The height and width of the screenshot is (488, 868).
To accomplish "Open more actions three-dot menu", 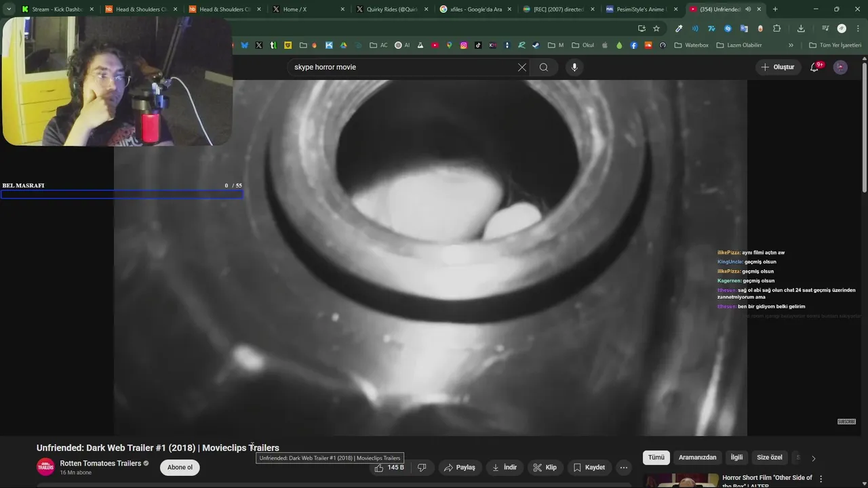I will point(624,468).
